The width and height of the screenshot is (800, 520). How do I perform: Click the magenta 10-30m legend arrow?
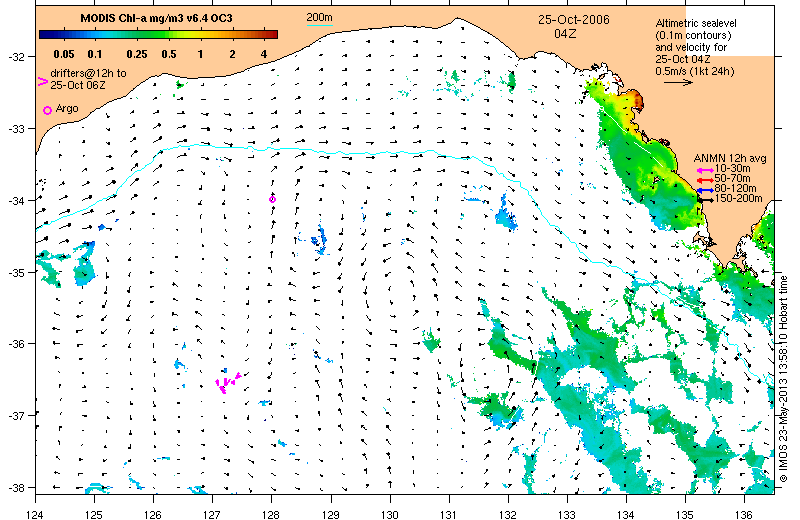tap(705, 170)
